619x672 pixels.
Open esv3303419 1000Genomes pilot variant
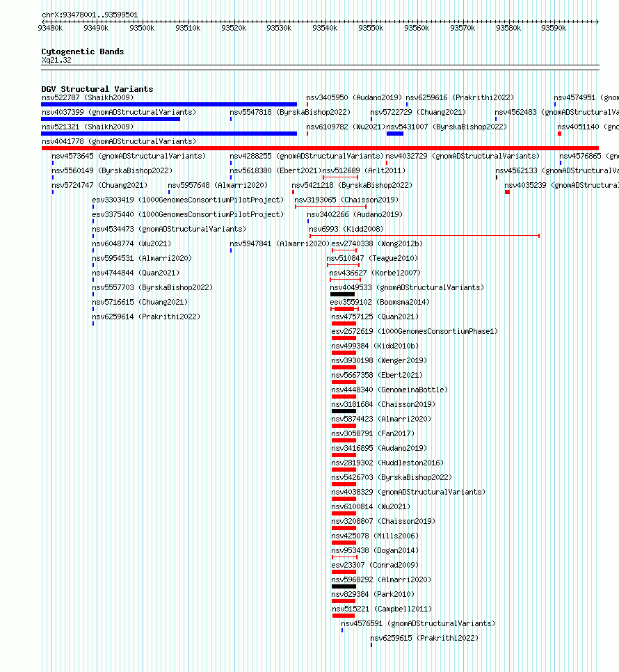pos(188,200)
